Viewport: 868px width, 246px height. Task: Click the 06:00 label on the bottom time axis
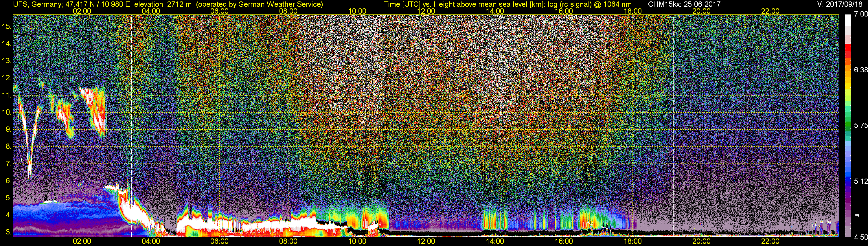pos(219,241)
